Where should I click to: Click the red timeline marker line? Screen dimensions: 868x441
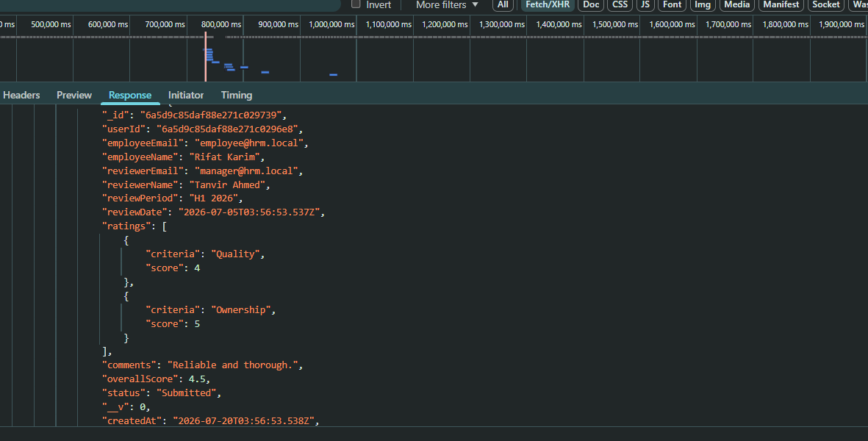point(205,57)
